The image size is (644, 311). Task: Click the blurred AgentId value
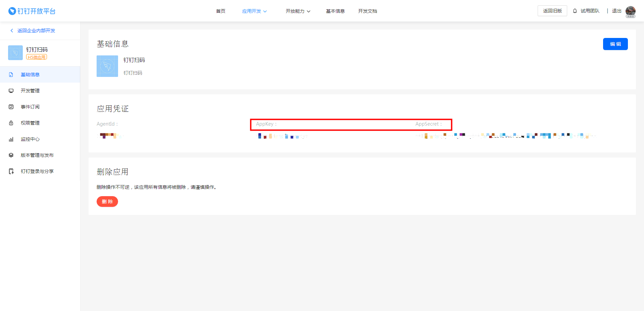110,136
